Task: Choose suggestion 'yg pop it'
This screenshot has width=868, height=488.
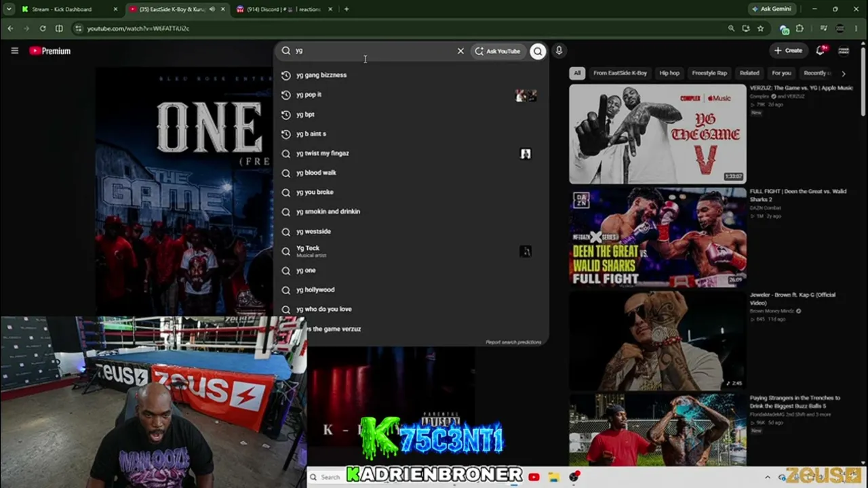Action: point(411,95)
